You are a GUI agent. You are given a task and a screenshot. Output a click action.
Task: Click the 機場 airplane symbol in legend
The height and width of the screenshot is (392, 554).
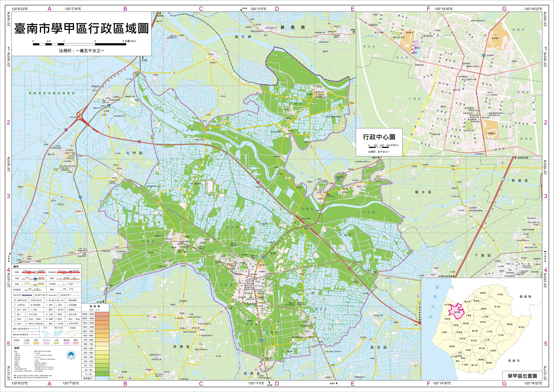pyautogui.click(x=47, y=319)
